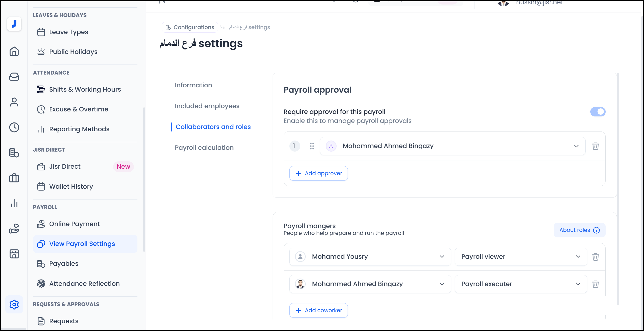Click the Add coworker button
The height and width of the screenshot is (331, 644).
tap(318, 310)
